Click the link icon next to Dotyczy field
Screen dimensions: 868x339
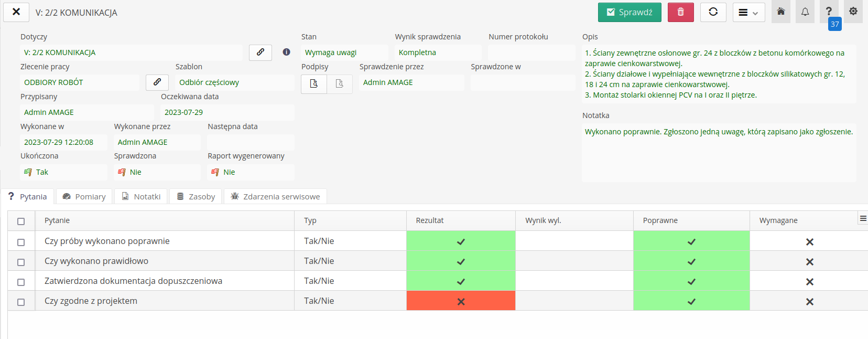[x=260, y=52]
